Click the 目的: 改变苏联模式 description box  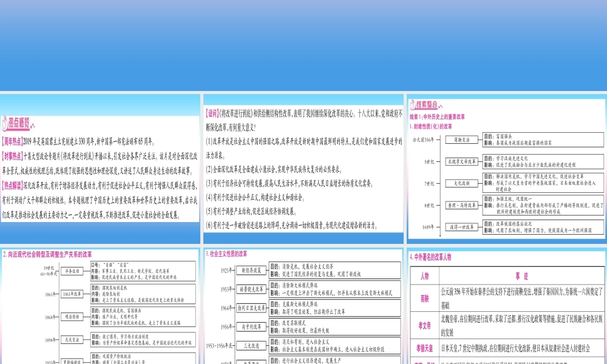(335, 327)
